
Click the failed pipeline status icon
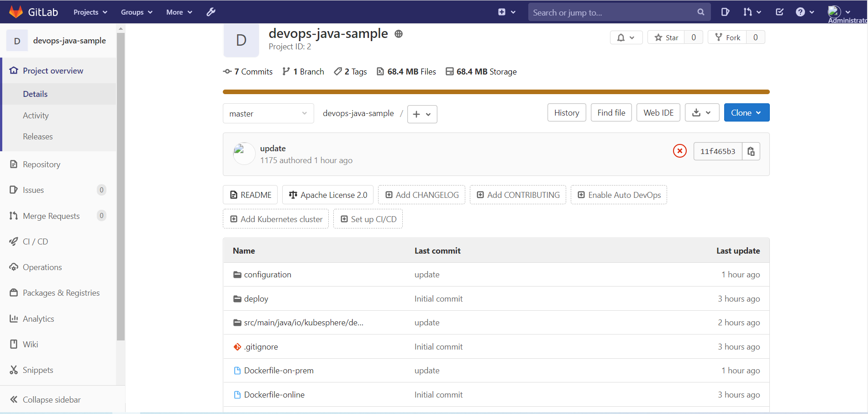(x=679, y=151)
